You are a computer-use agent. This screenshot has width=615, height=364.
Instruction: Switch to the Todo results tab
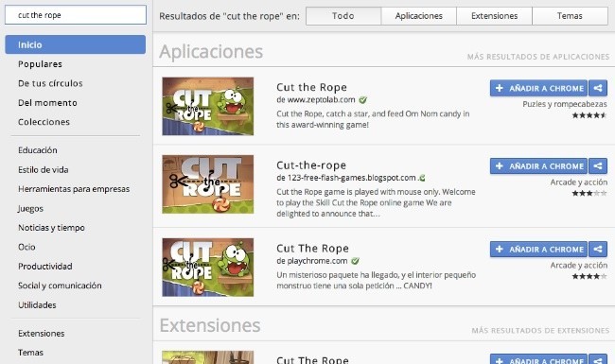343,16
